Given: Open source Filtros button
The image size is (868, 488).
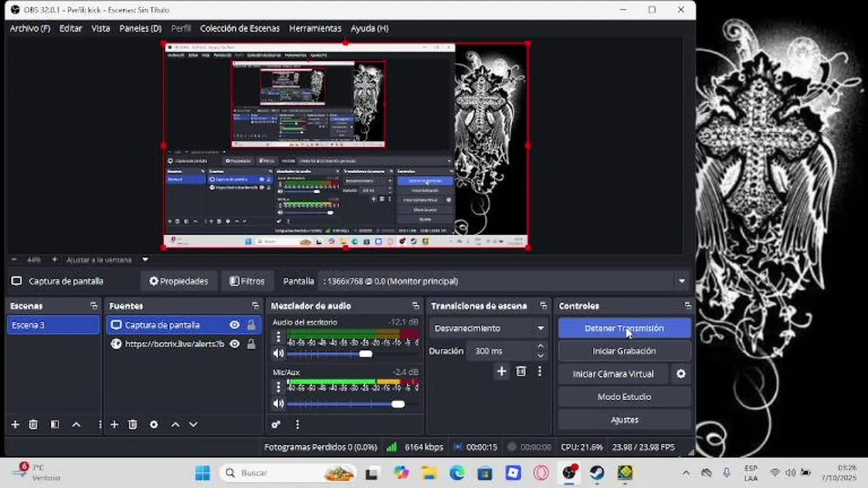Looking at the screenshot, I should click(247, 281).
